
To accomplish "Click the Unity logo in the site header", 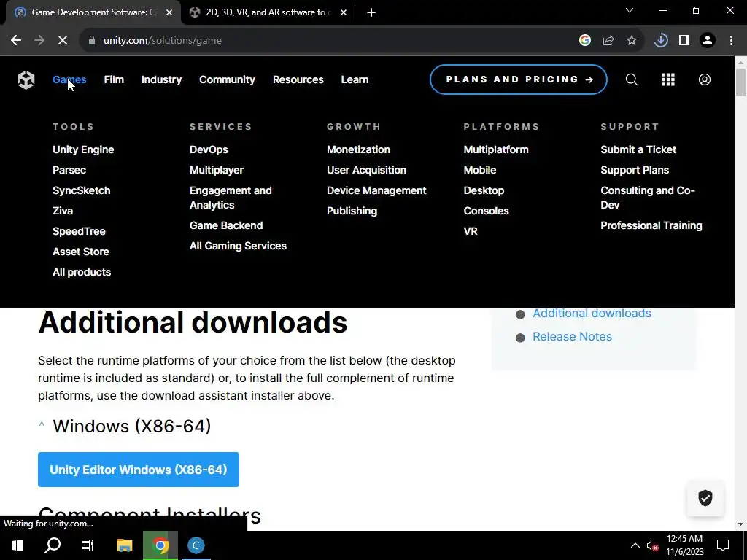I will click(x=26, y=79).
